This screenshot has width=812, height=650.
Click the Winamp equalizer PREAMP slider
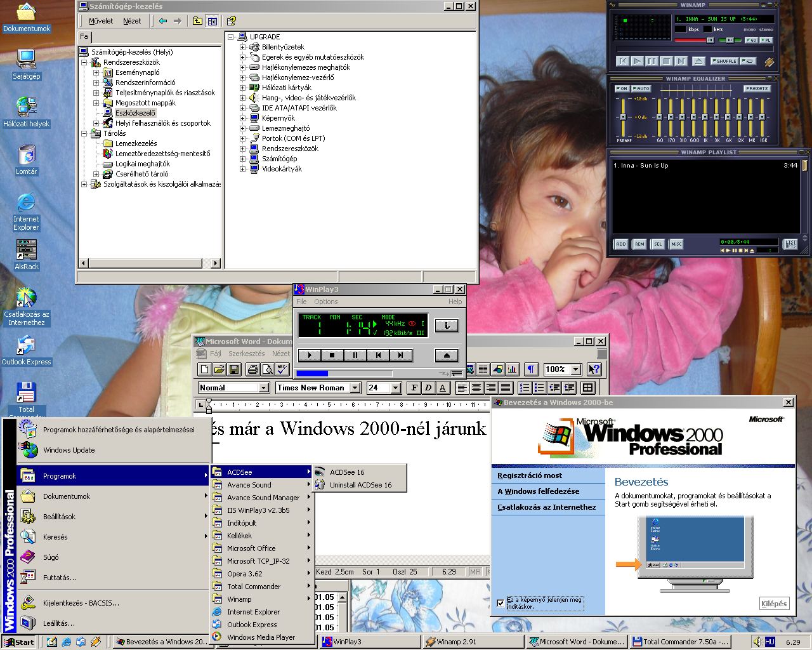point(623,117)
